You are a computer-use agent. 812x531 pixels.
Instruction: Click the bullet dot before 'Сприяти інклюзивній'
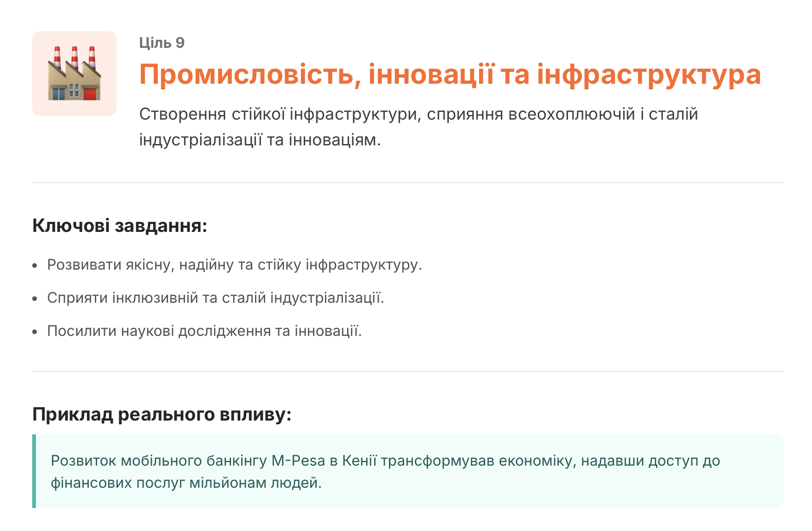click(x=35, y=299)
